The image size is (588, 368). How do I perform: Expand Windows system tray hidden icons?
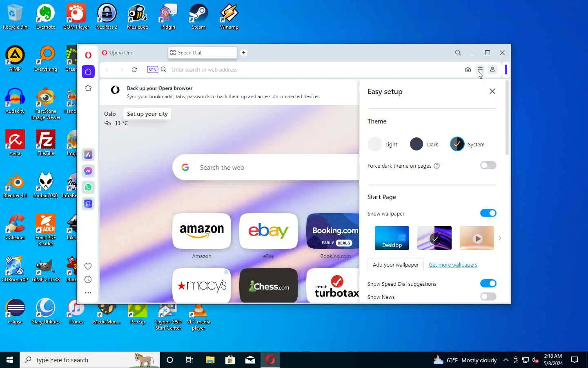click(506, 360)
